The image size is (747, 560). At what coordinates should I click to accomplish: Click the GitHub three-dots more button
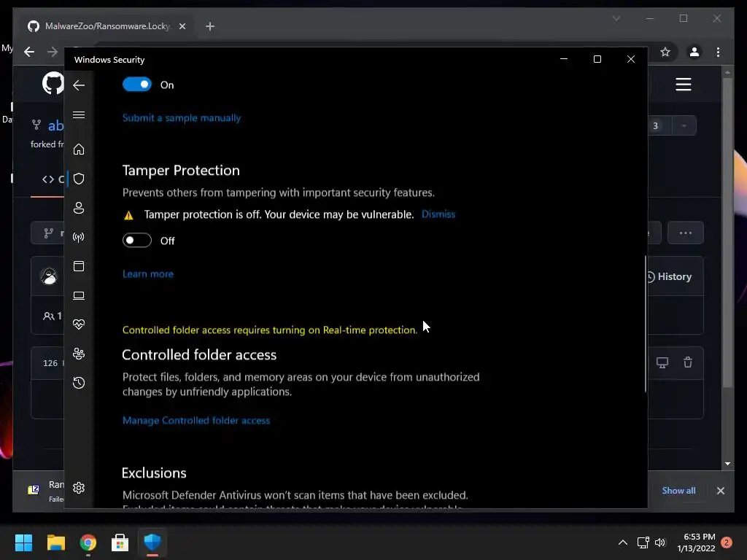[686, 233]
